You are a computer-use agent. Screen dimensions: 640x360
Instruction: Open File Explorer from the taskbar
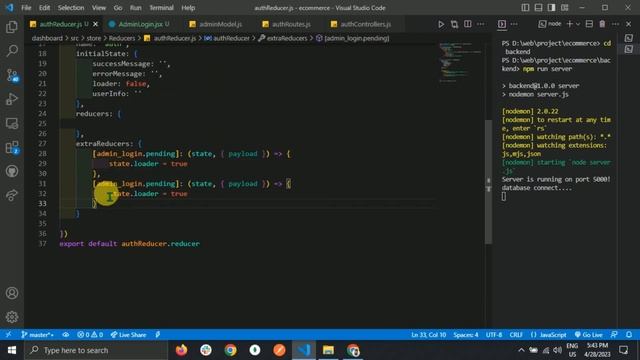tap(328, 350)
